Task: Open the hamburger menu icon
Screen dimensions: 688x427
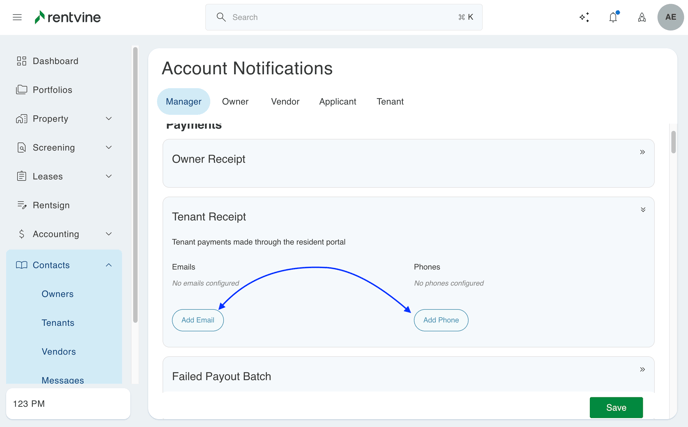Action: coord(17,17)
